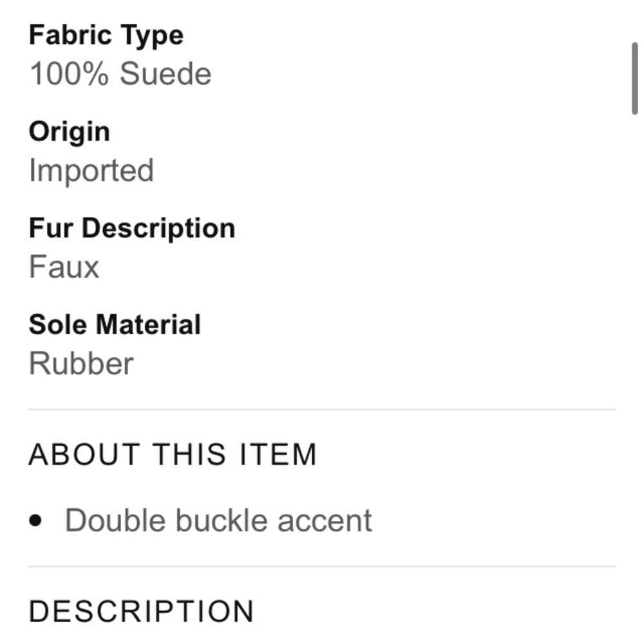Click the Fur Description label

pos(132,229)
